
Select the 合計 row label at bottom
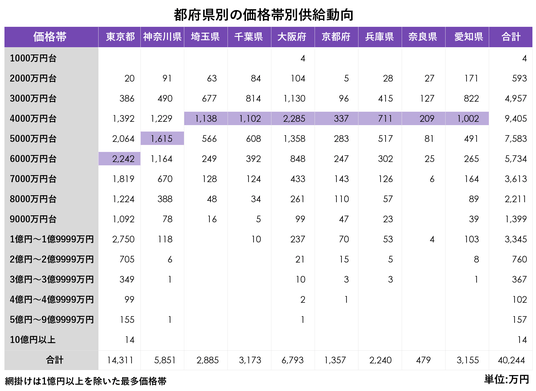pos(55,360)
